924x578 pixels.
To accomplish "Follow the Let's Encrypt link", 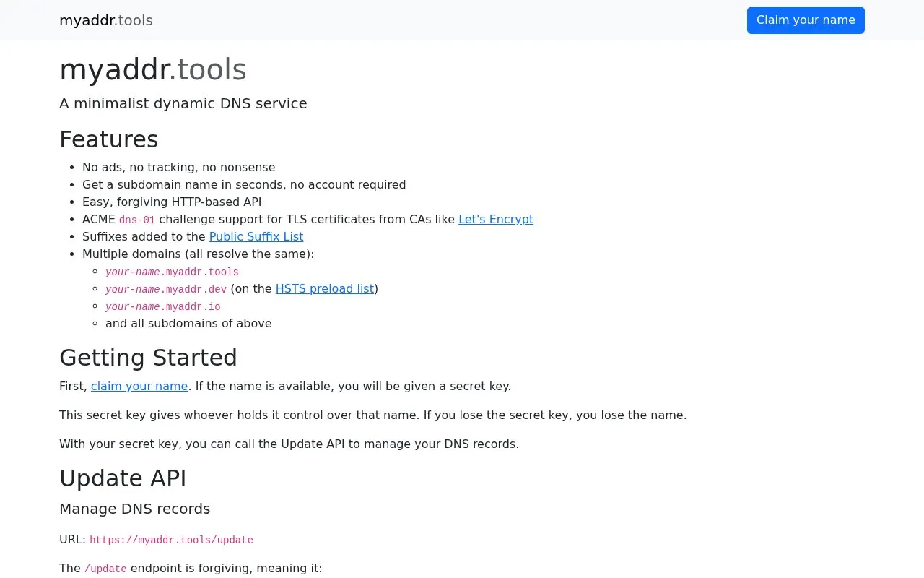I will point(496,219).
